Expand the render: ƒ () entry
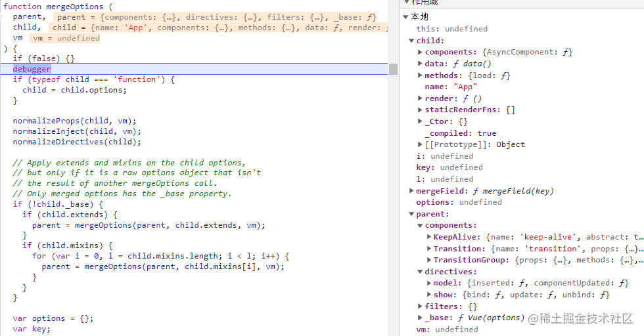644x336 pixels. click(x=420, y=98)
